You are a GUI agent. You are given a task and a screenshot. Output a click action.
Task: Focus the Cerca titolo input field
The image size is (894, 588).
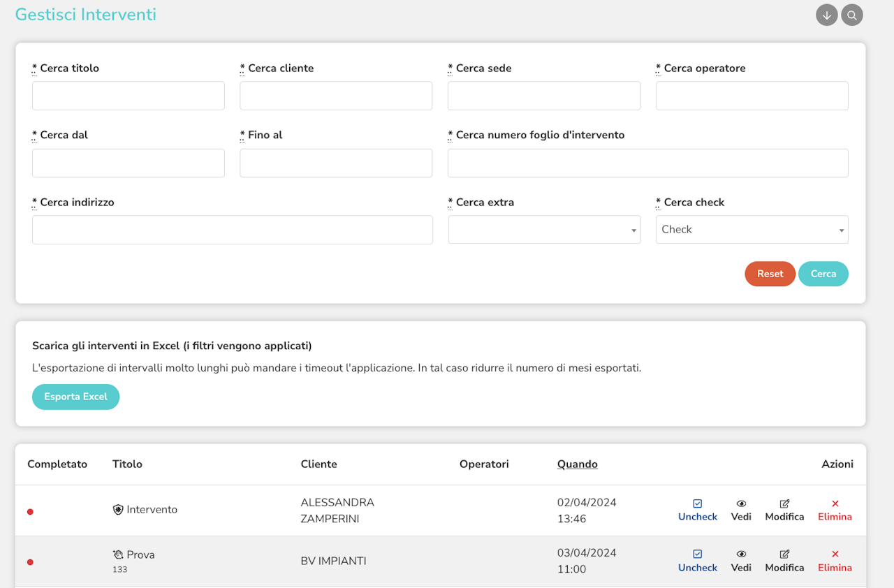(x=129, y=96)
